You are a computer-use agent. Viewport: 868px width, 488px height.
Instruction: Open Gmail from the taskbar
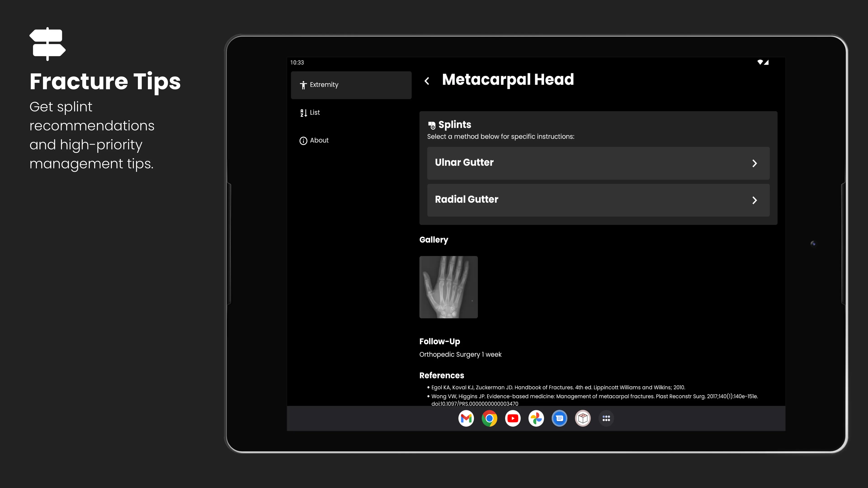466,418
